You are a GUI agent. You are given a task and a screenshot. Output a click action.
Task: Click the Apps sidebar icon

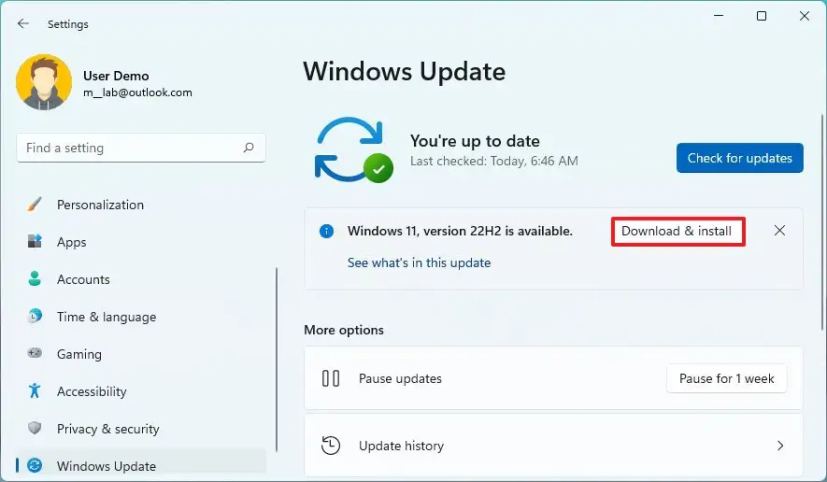coord(34,242)
